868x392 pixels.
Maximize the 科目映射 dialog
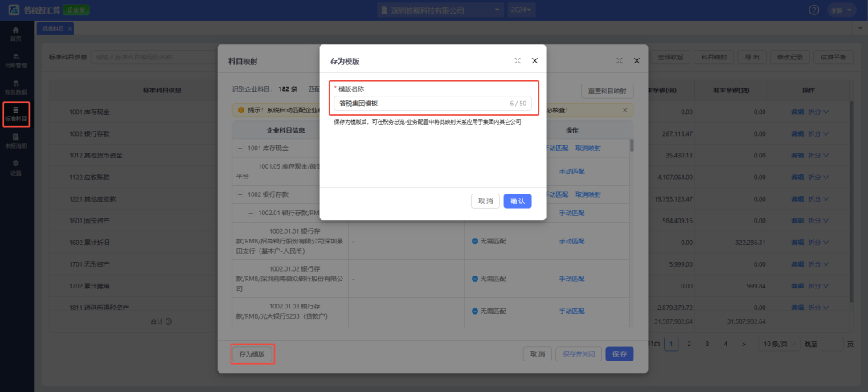pos(620,61)
